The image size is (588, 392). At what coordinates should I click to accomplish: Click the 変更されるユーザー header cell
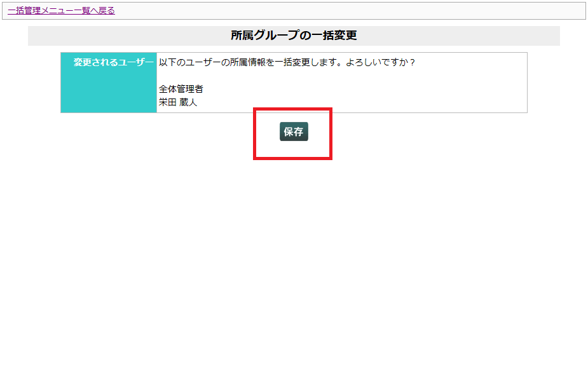[x=109, y=83]
